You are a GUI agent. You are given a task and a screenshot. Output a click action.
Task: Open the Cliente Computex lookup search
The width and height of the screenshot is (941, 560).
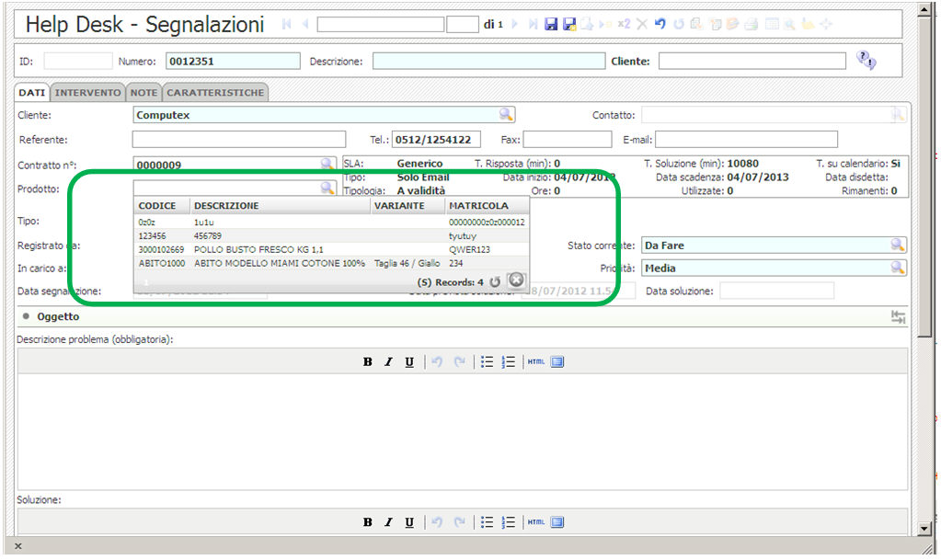coord(506,115)
